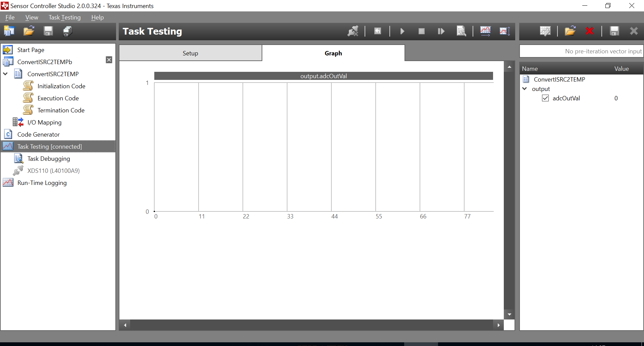644x346 pixels.
Task: Minimize the Sensor Controller Studio window
Action: coord(585,6)
